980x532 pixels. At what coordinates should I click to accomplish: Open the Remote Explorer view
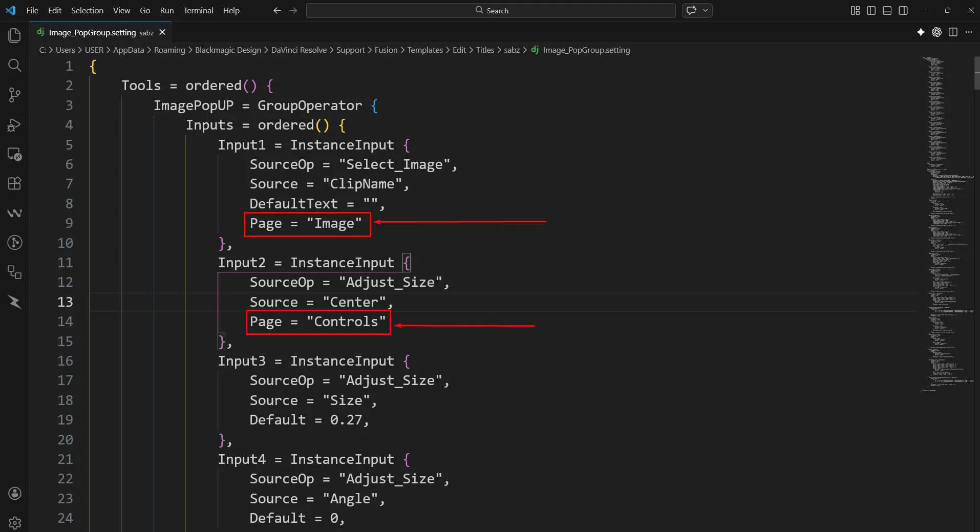coord(14,154)
